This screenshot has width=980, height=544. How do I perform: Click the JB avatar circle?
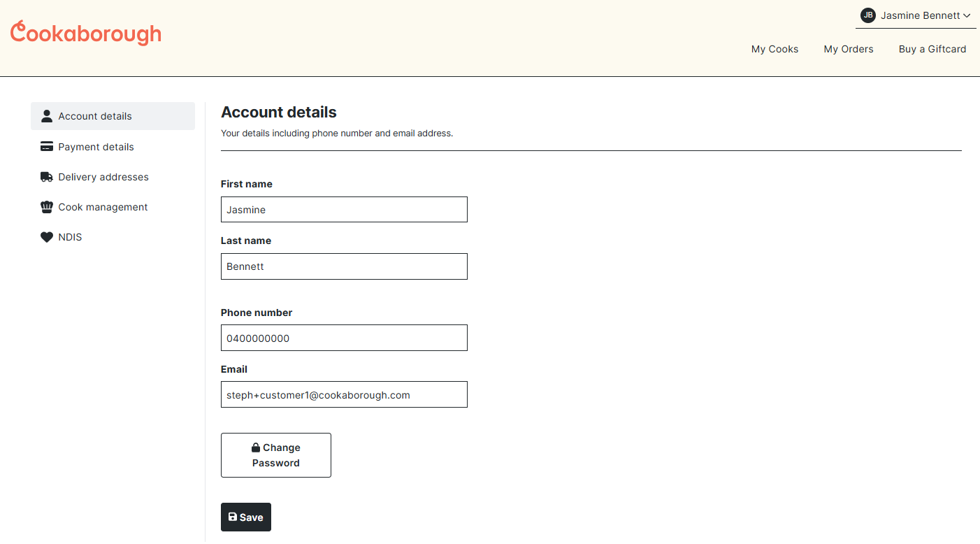(868, 15)
